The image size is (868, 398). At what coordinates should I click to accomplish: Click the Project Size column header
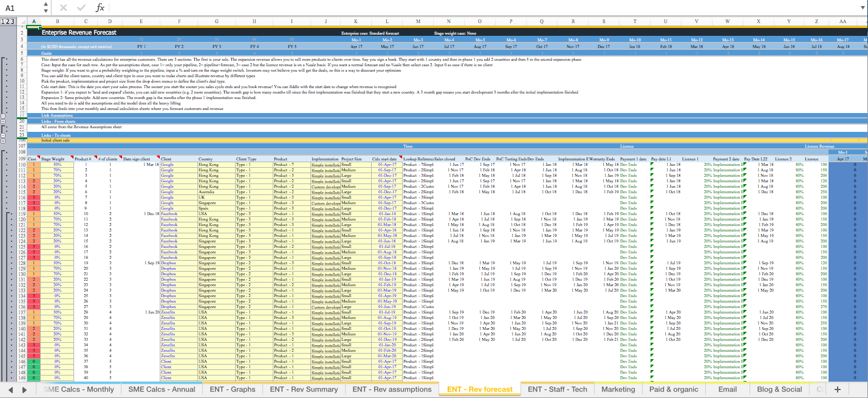coord(356,159)
